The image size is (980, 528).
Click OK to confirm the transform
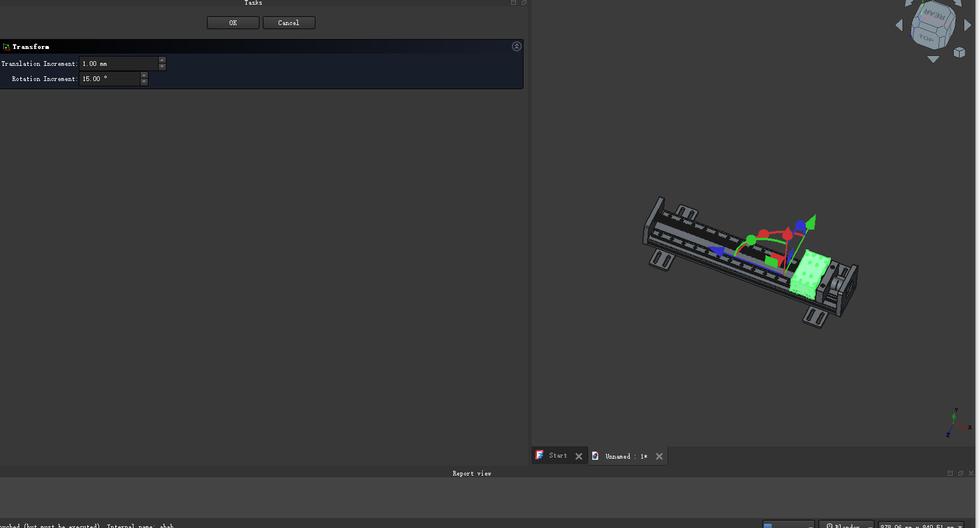(x=233, y=23)
